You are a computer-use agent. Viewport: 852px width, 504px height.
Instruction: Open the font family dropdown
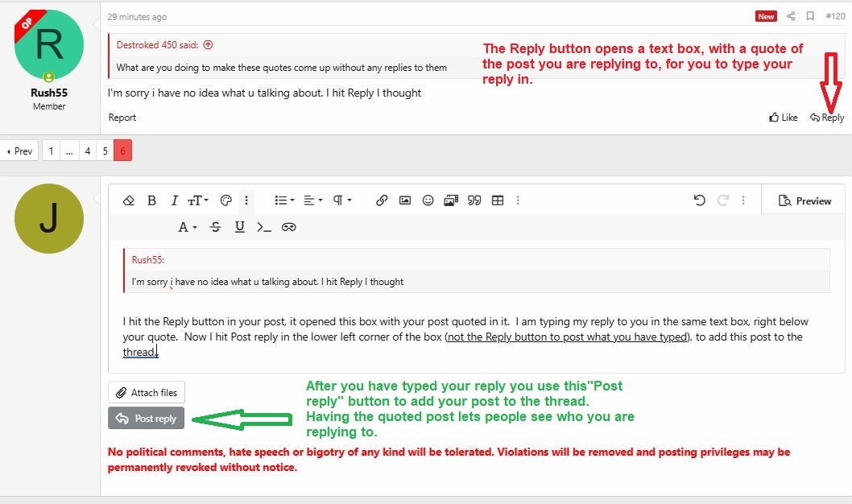point(188,227)
